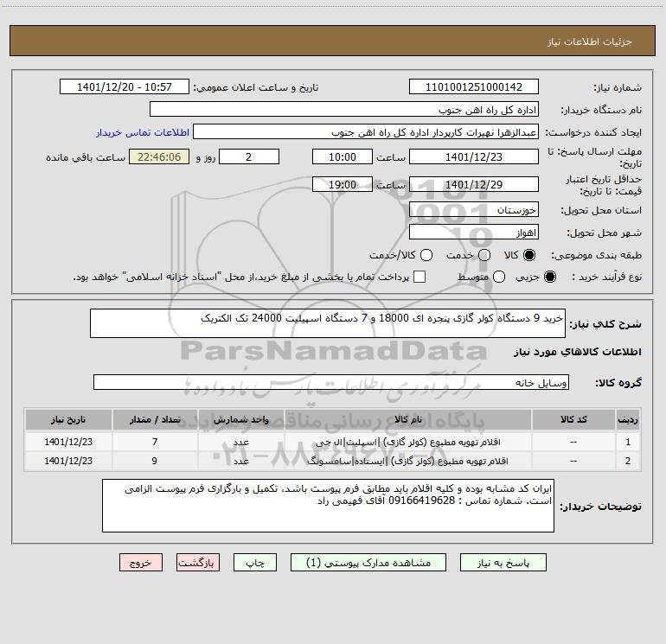666x644 pixels.
Task: Click row 2 unit cell عدد
Action: tap(240, 461)
